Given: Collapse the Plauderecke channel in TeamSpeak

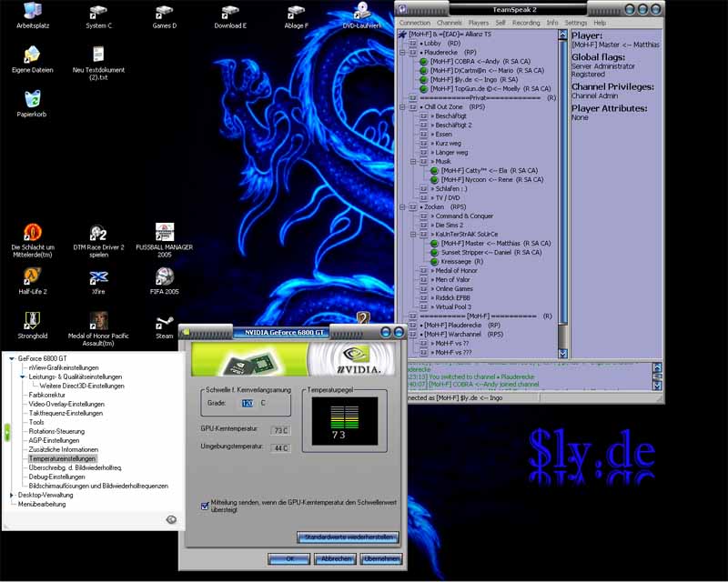Looking at the screenshot, I should [x=402, y=53].
